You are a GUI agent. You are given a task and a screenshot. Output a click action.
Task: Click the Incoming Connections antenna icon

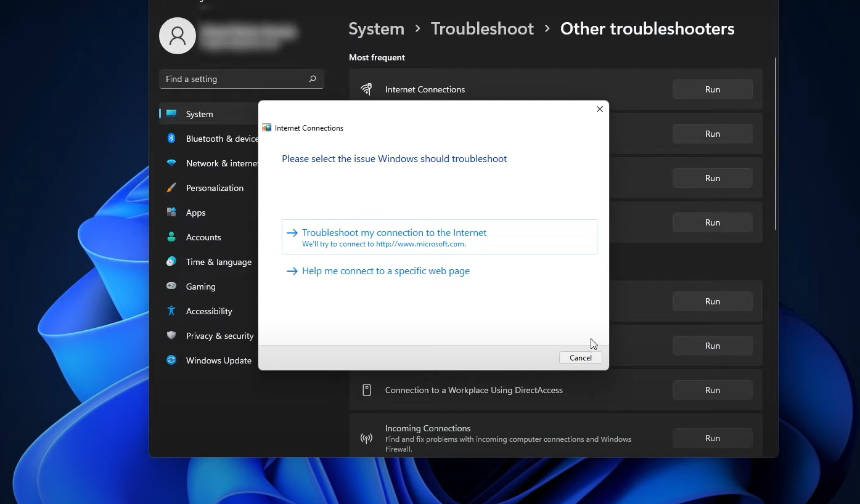pos(366,437)
